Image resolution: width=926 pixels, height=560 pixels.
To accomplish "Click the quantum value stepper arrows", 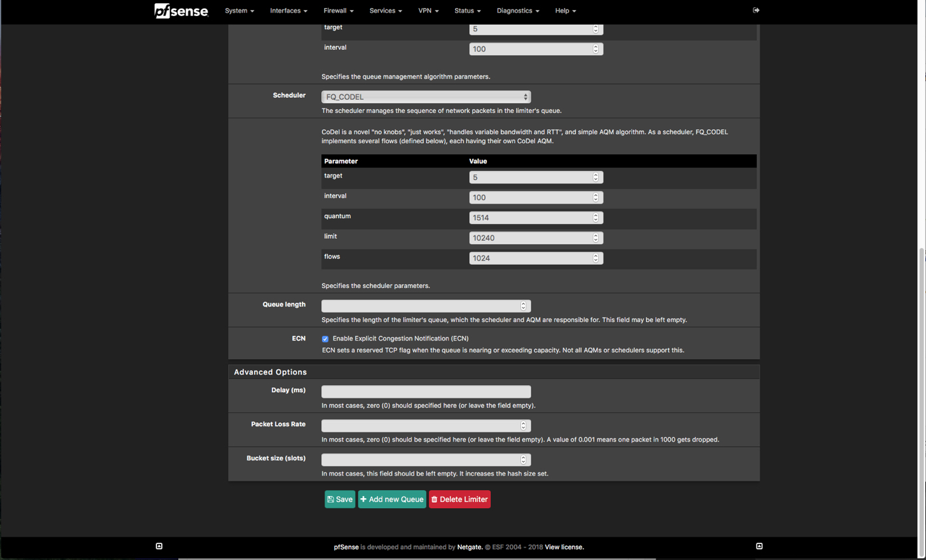I will coord(595,217).
